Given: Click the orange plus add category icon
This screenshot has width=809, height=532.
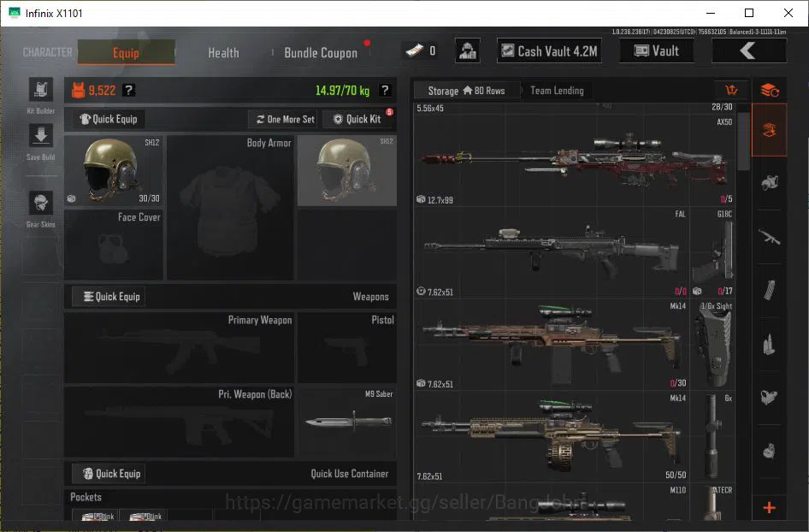Looking at the screenshot, I should [x=770, y=508].
